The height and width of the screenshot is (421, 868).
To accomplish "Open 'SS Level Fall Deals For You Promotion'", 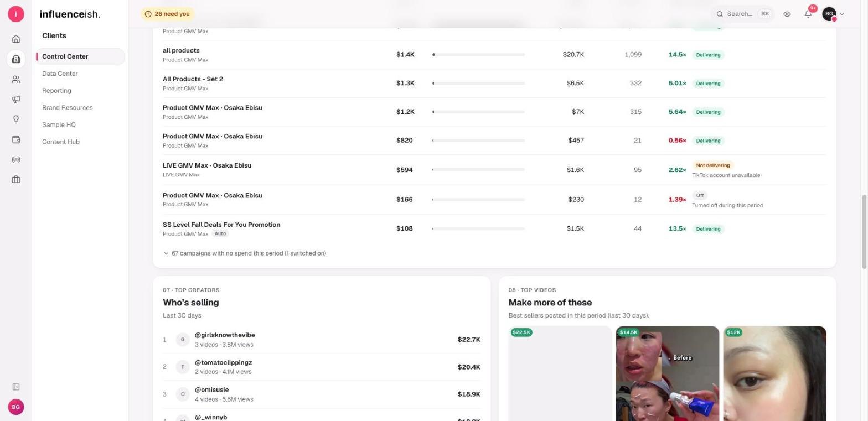I will coord(221,225).
